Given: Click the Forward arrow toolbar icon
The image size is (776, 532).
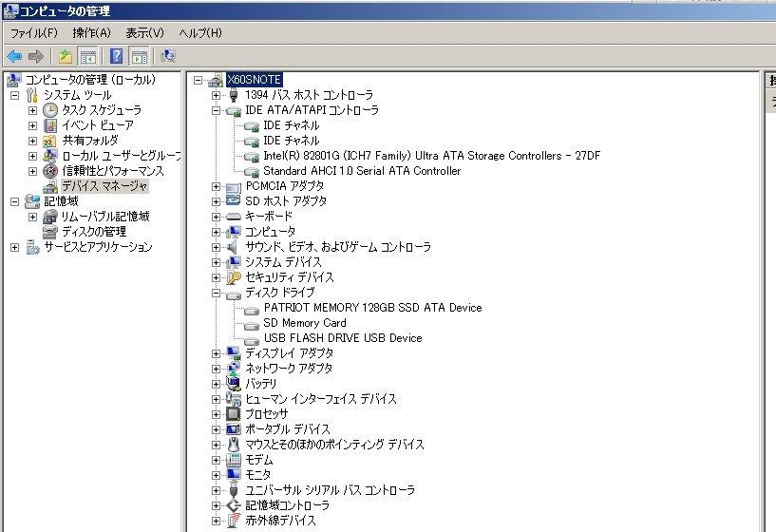Looking at the screenshot, I should (36, 56).
